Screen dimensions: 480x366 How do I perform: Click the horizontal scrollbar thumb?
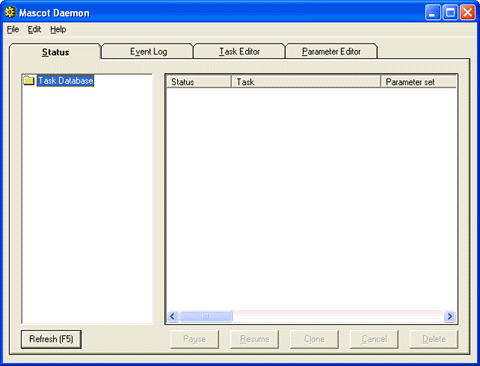[206, 316]
